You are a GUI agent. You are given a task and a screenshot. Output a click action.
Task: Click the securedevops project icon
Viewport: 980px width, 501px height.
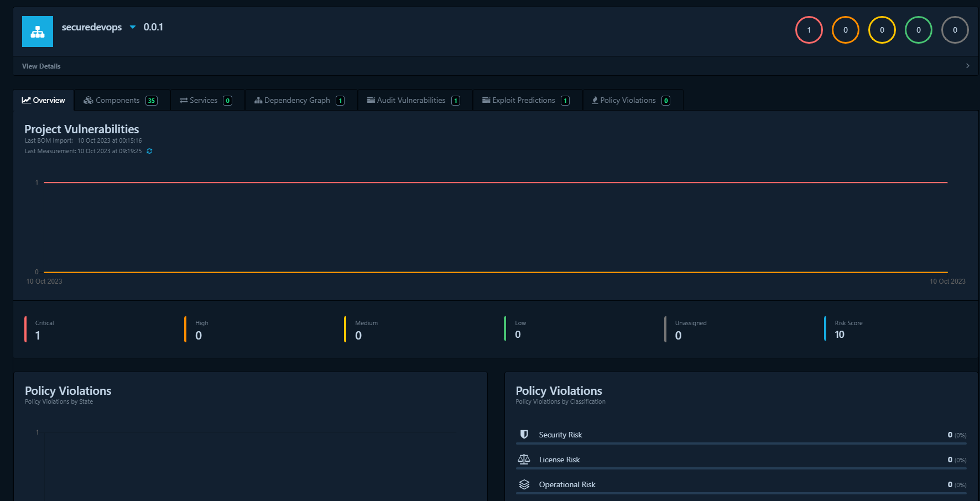(37, 31)
